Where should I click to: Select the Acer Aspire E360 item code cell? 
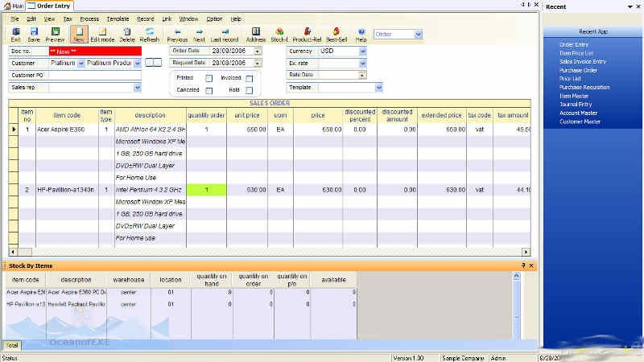pyautogui.click(x=67, y=130)
